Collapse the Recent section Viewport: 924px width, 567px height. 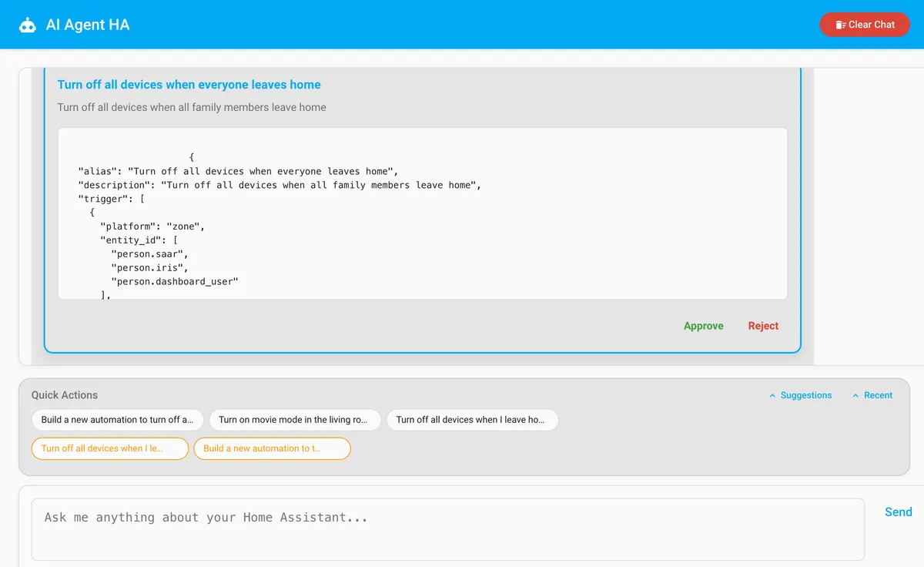[x=872, y=395]
